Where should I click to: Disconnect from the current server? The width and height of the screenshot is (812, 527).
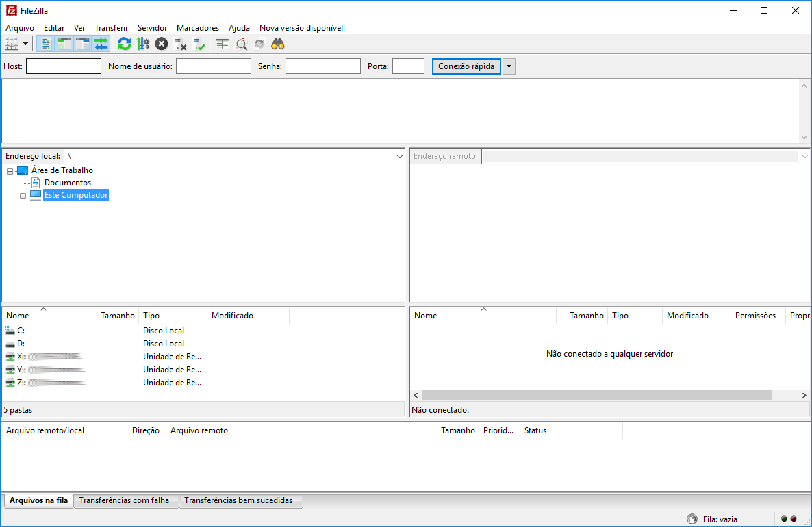pos(180,44)
